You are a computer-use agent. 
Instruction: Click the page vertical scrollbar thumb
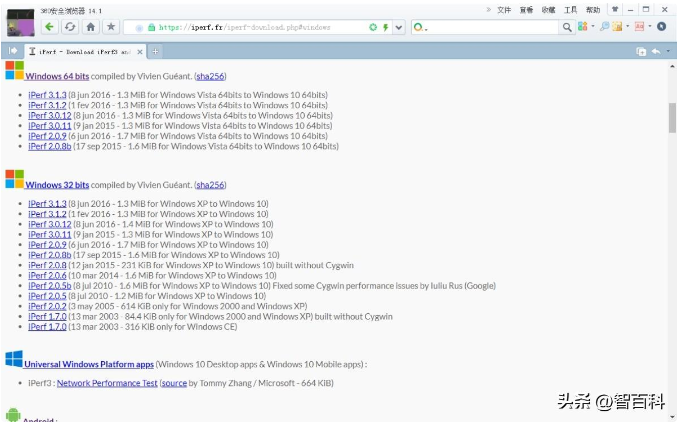click(x=672, y=118)
